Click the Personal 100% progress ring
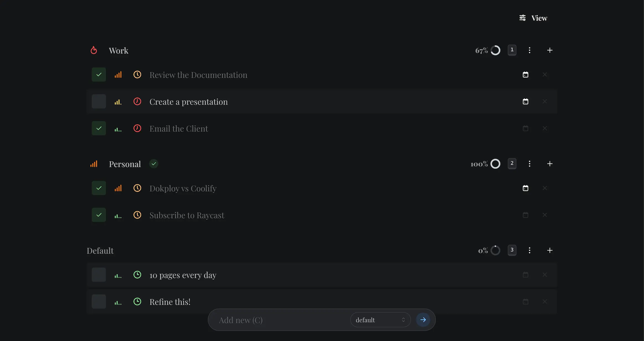The width and height of the screenshot is (644, 341). (495, 164)
